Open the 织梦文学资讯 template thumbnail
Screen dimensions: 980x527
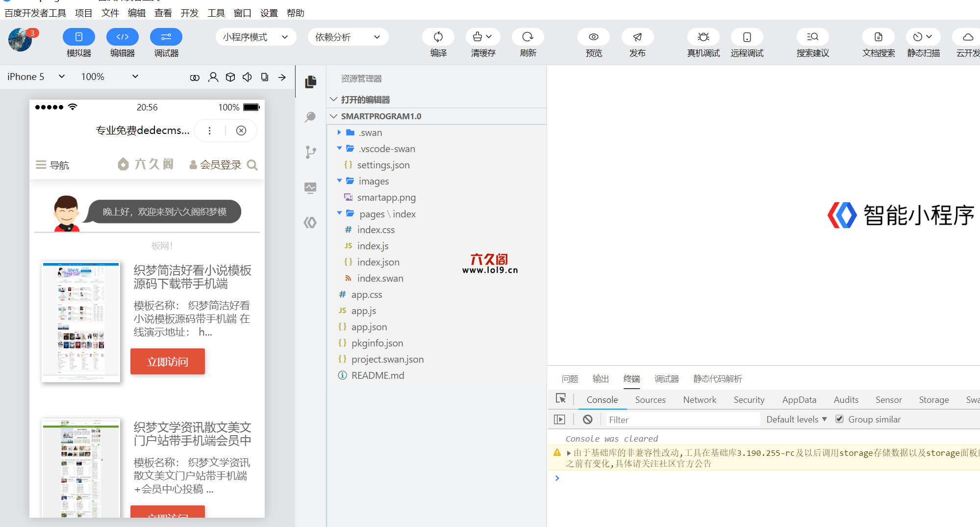[81, 468]
